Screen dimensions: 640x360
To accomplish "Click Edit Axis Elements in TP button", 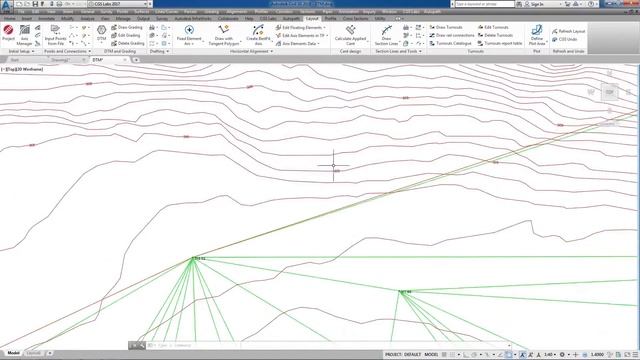I will click(302, 36).
